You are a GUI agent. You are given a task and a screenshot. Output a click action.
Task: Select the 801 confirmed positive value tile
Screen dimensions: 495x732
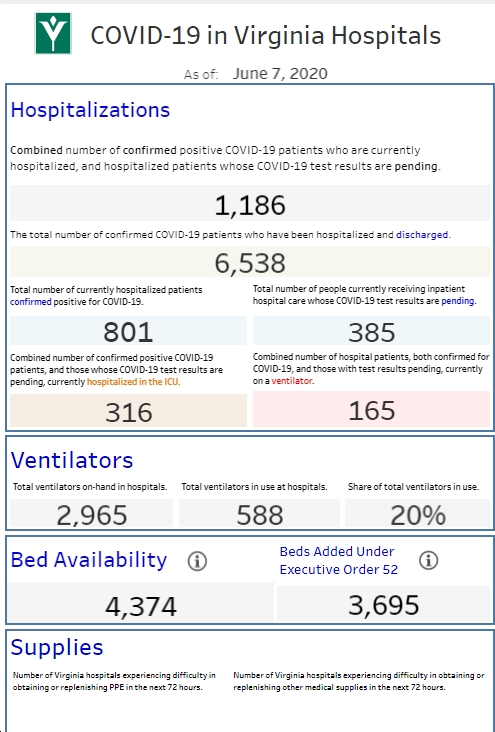click(x=128, y=331)
